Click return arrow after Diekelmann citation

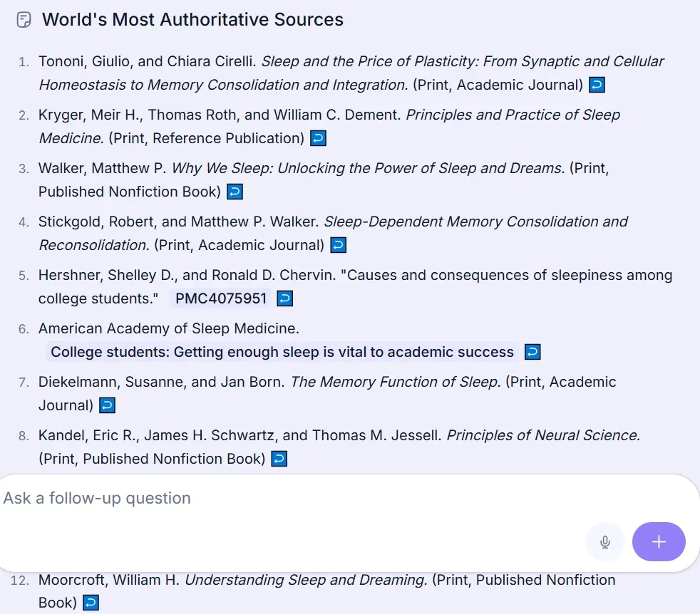point(107,406)
